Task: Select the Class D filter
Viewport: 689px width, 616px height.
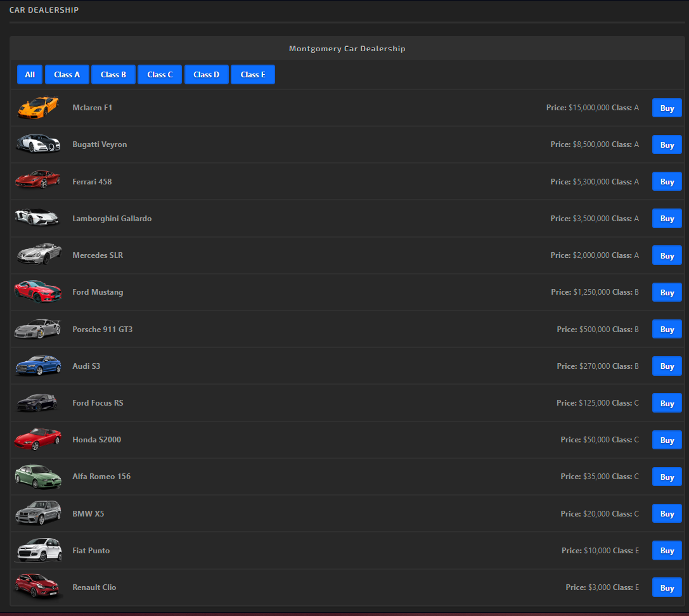Action: (207, 74)
